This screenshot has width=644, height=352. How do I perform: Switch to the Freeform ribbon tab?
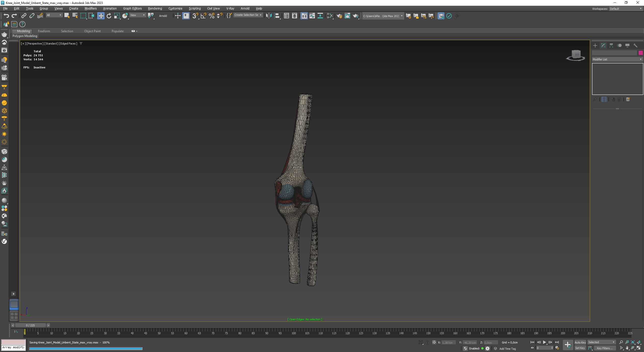tap(44, 31)
